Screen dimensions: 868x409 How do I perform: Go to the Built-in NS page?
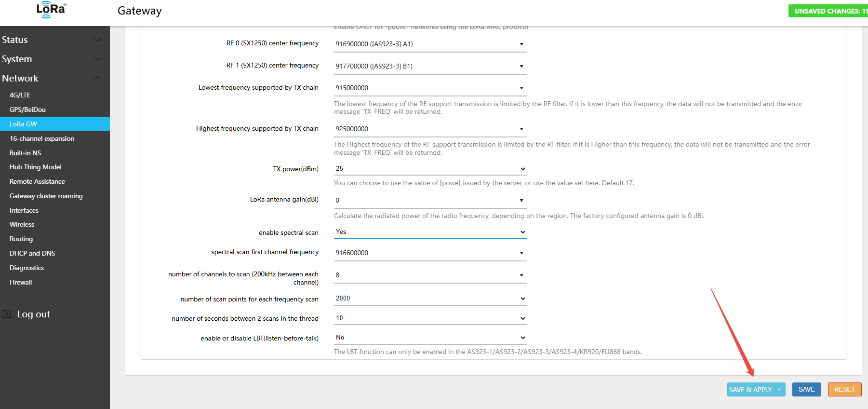click(x=26, y=153)
